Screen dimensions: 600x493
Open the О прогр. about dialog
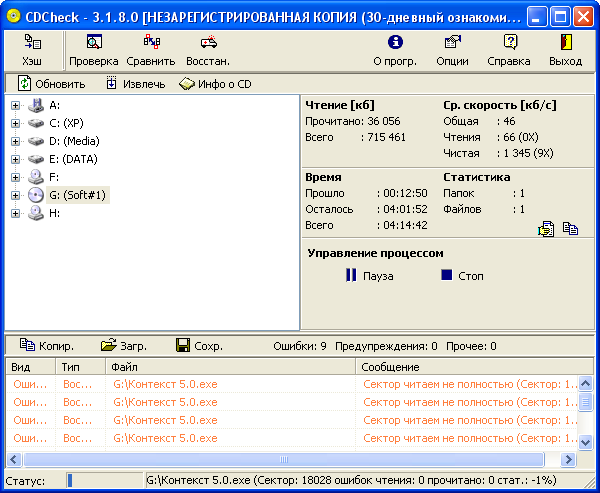pos(395,51)
